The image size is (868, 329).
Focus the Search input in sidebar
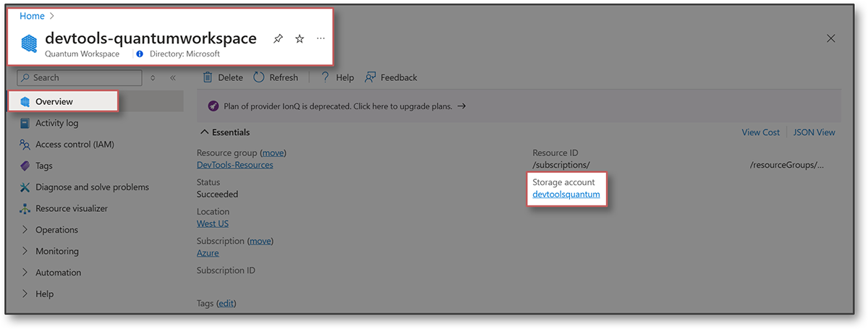click(80, 77)
